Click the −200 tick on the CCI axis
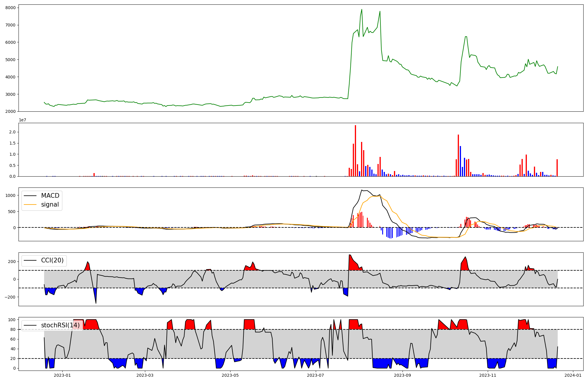 10,297
